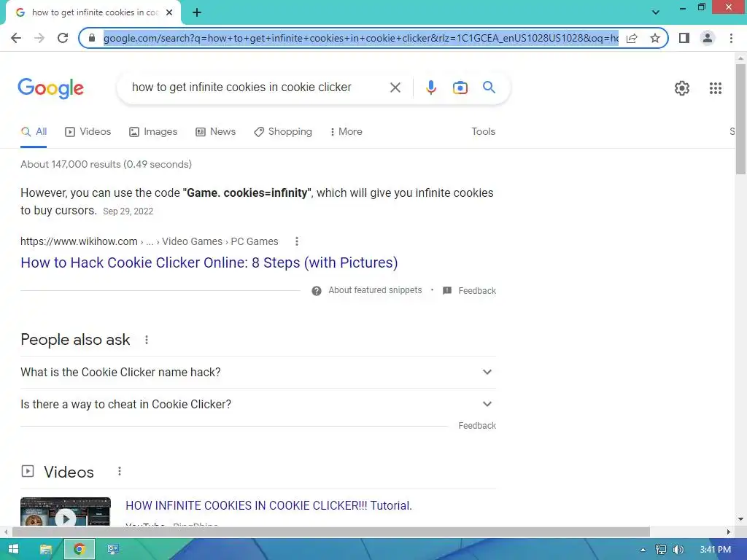Open Google quick settings gear
Image resolution: width=747 pixels, height=560 pixels.
[x=682, y=88]
